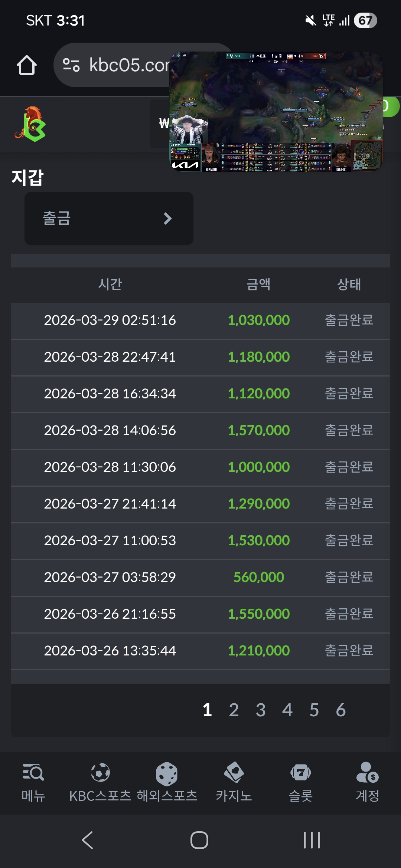Go to page 3 of withdrawals

point(261,710)
